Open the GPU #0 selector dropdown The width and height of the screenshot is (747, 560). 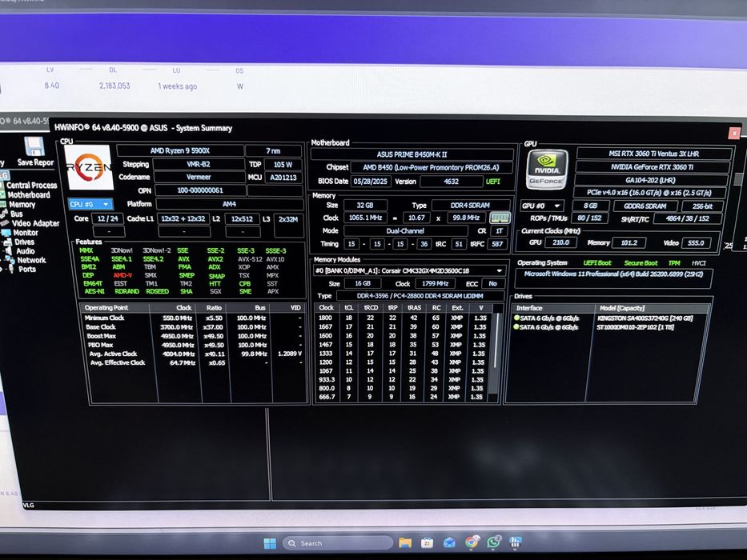point(542,206)
